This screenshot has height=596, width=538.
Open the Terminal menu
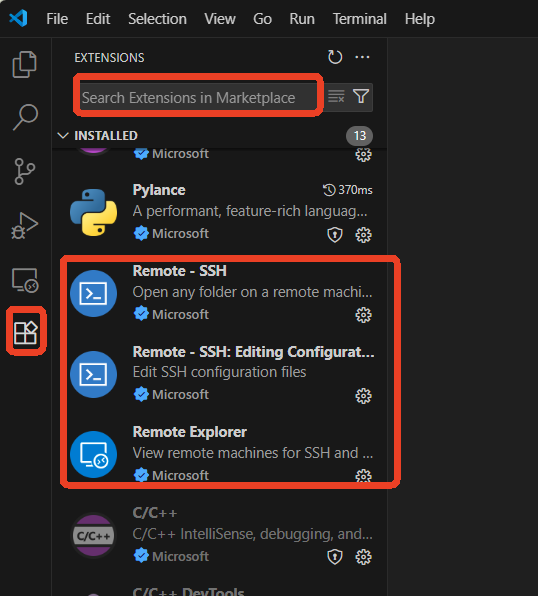[359, 19]
